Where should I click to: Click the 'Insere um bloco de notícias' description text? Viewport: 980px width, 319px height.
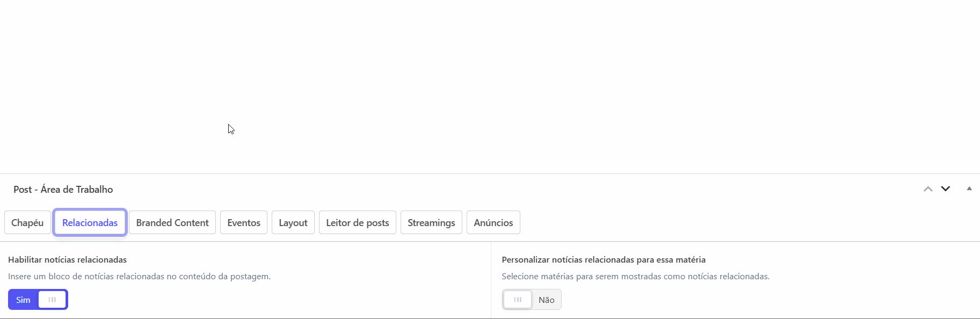click(139, 277)
